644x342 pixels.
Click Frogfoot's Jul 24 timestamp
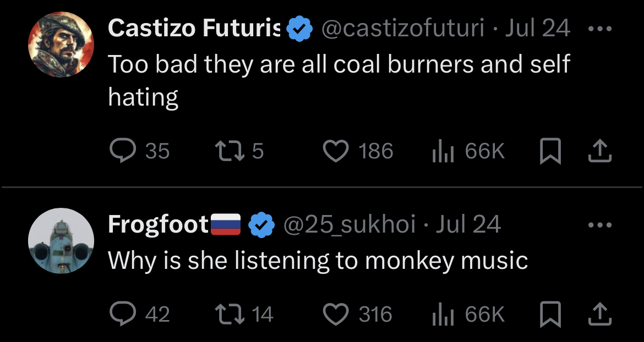coord(468,224)
